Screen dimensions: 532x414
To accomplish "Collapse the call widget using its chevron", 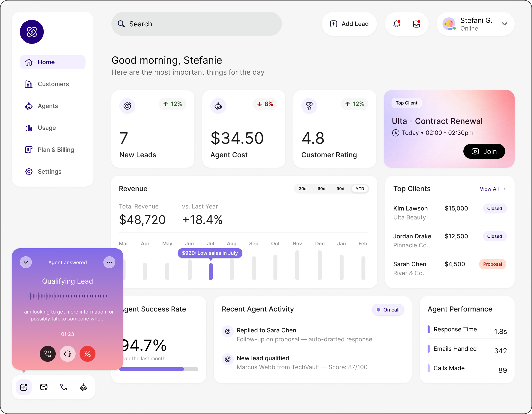I will (x=26, y=262).
